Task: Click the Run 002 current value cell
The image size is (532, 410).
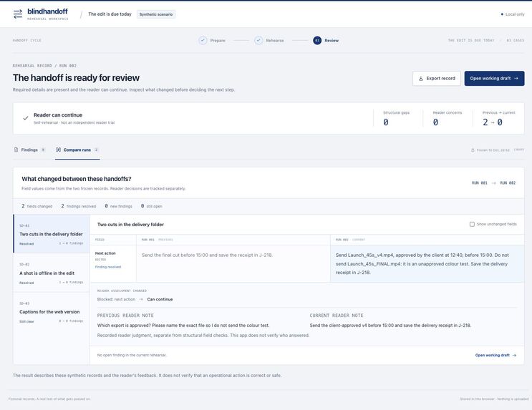Action: pos(427,263)
